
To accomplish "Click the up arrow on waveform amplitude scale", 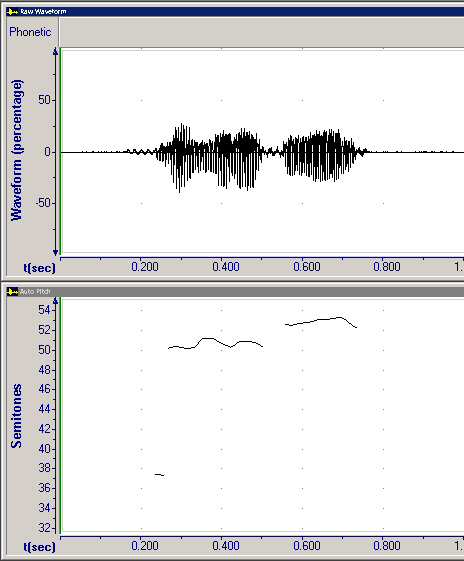I will click(55, 52).
